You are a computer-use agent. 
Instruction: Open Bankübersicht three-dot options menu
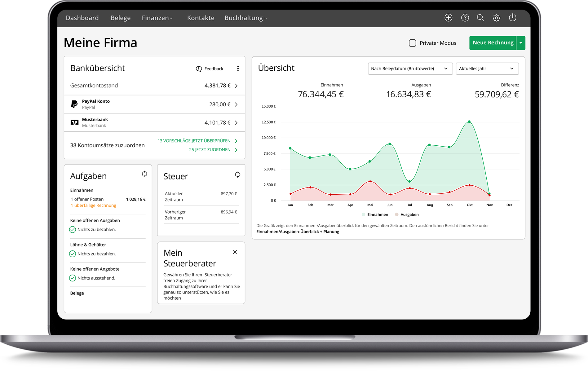238,68
